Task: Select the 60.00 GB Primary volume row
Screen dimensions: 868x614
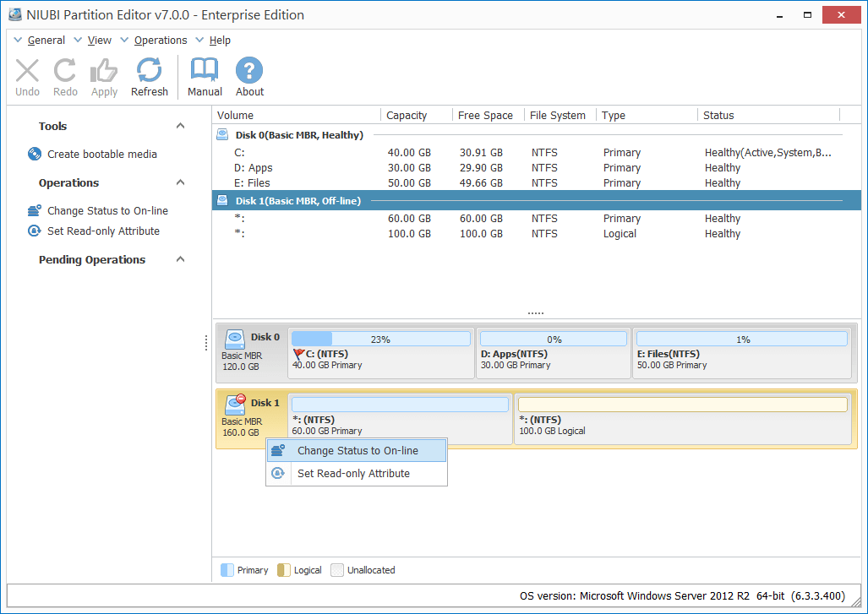Action: (537, 218)
